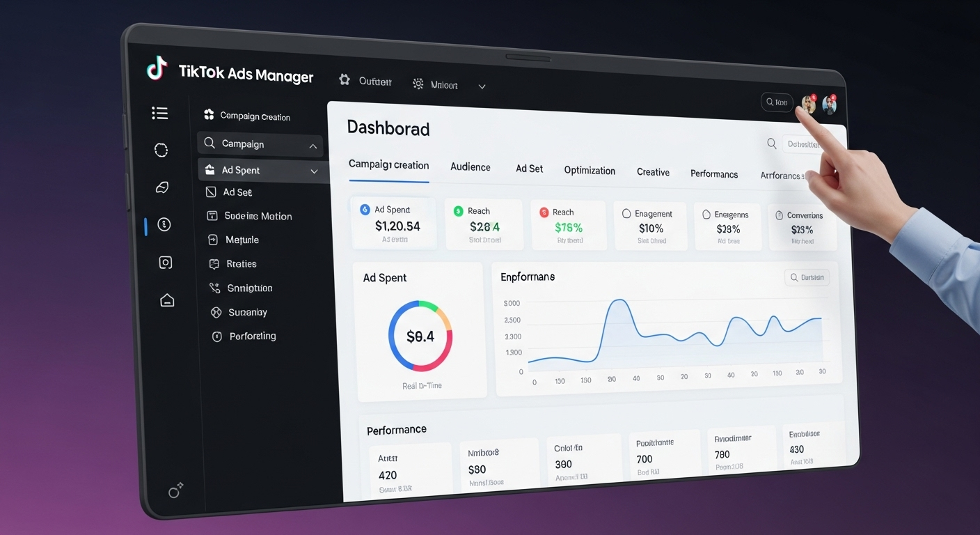Click the bottom-left circle-plus rail icon
The width and height of the screenshot is (980, 535).
[175, 491]
